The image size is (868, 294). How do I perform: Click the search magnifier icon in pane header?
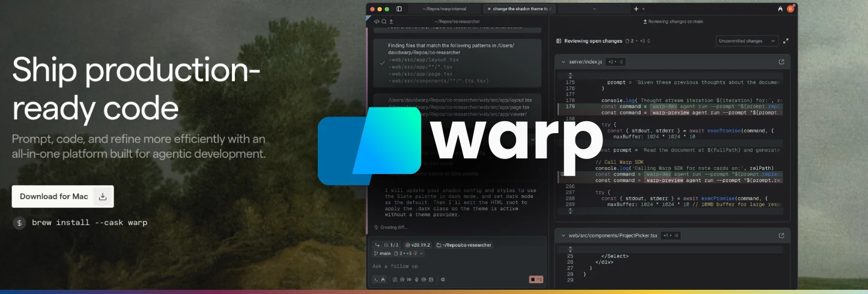pos(384,22)
